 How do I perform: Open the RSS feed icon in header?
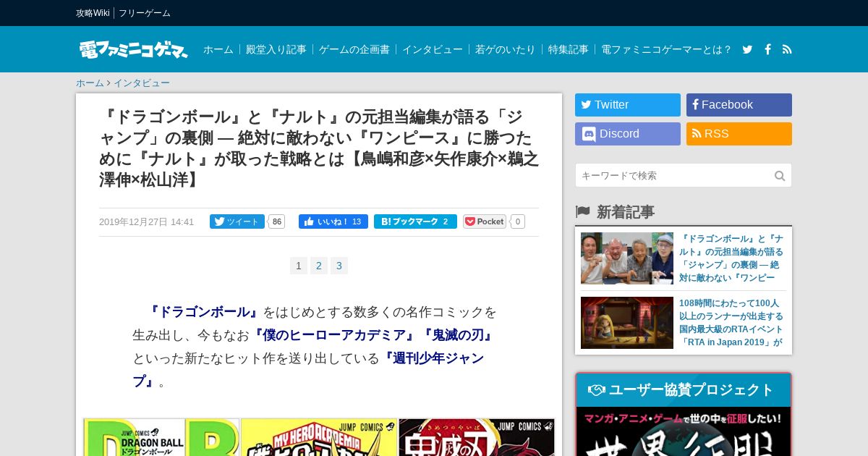787,49
